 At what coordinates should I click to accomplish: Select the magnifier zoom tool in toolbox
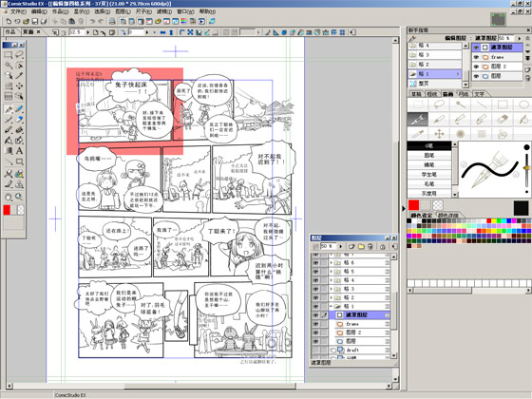[19, 197]
